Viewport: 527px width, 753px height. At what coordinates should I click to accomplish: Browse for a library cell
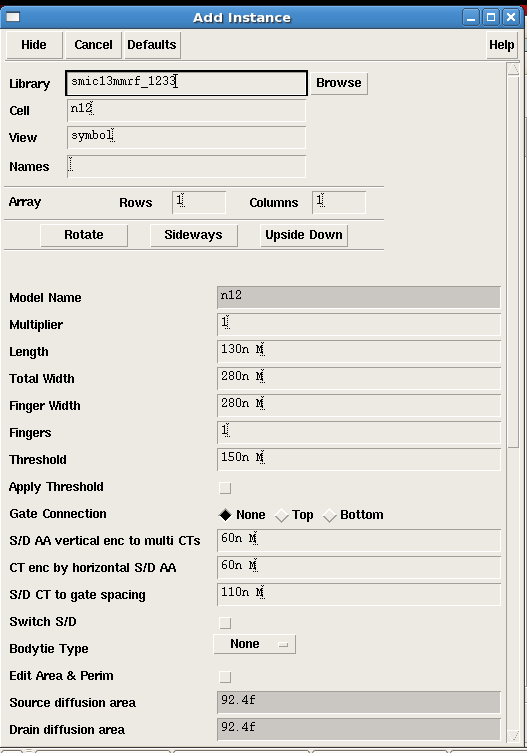point(339,83)
